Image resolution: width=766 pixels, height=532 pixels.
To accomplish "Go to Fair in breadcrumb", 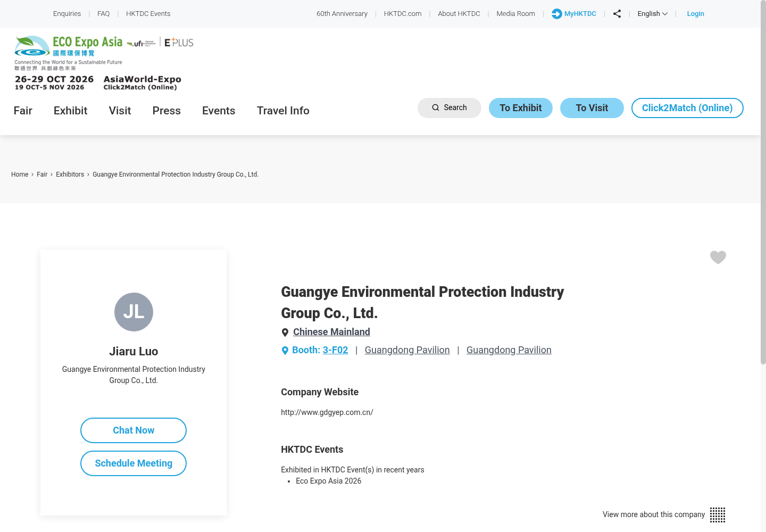I will click(42, 174).
